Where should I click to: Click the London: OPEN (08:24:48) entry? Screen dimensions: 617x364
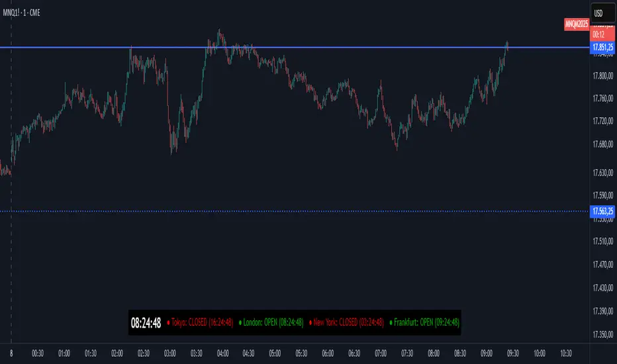[271, 323]
